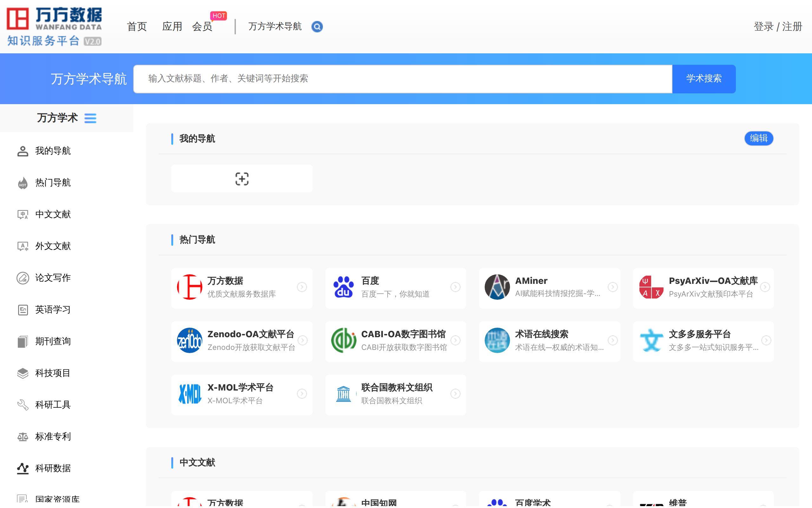Click the 编辑 button in 我的导航
Screen dimensions: 812x508
click(x=759, y=138)
